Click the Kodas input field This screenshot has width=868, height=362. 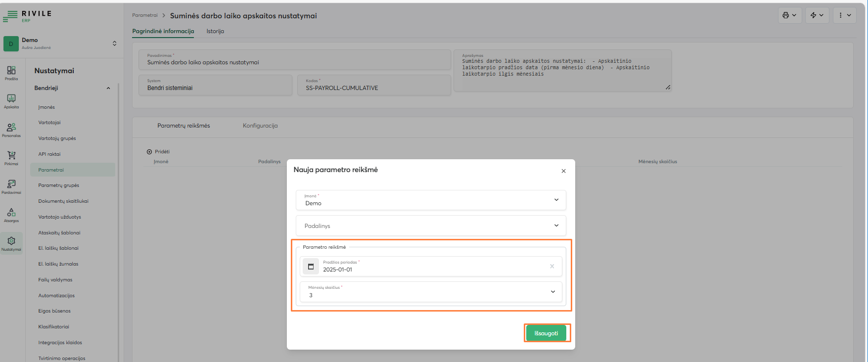coord(374,88)
